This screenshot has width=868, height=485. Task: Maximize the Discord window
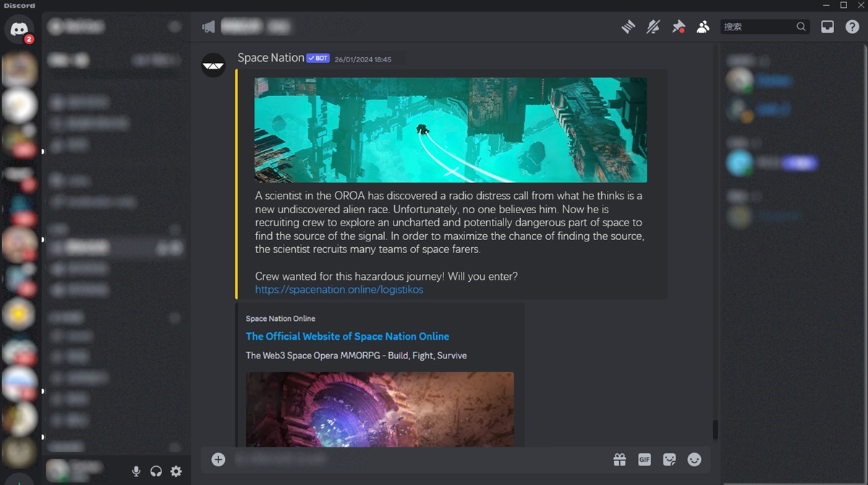click(x=843, y=5)
